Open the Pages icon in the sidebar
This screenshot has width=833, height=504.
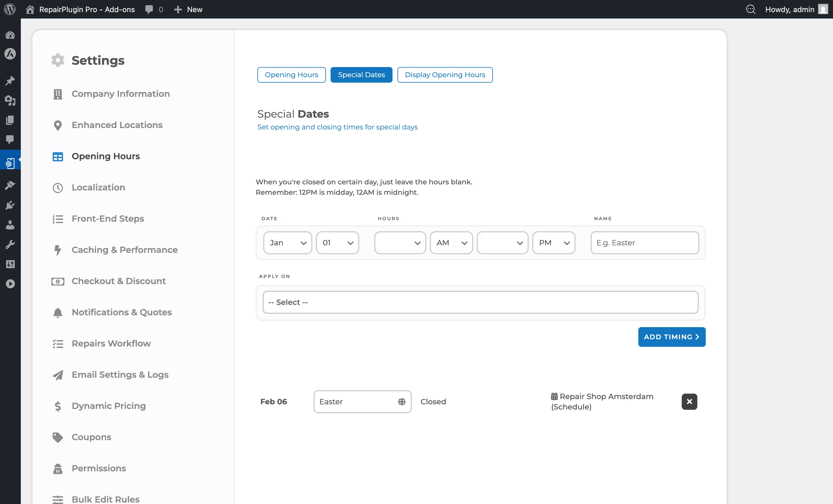point(10,120)
